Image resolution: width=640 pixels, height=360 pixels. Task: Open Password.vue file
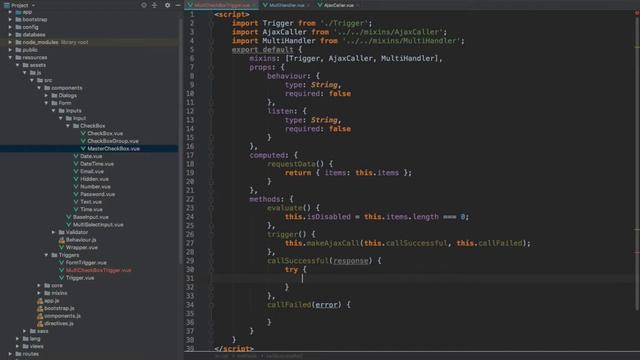[x=98, y=194]
